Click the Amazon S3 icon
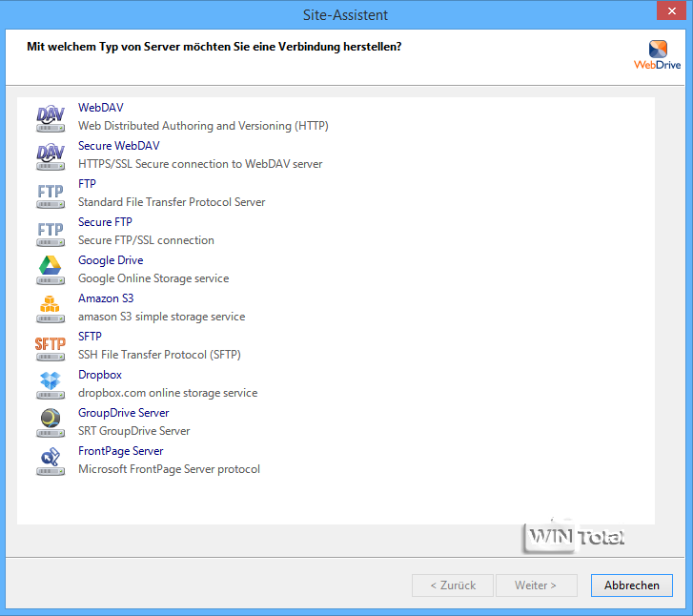Image resolution: width=693 pixels, height=616 pixels. (51, 309)
